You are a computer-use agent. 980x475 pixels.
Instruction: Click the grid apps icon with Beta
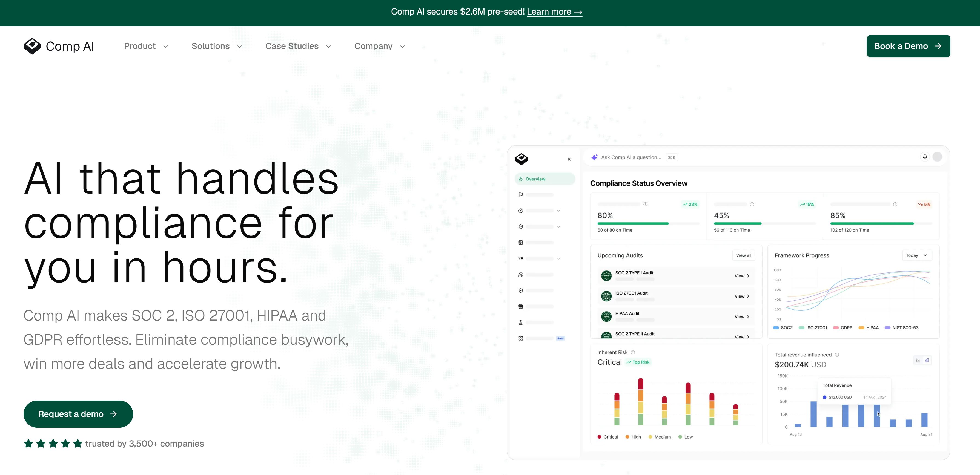coord(520,338)
